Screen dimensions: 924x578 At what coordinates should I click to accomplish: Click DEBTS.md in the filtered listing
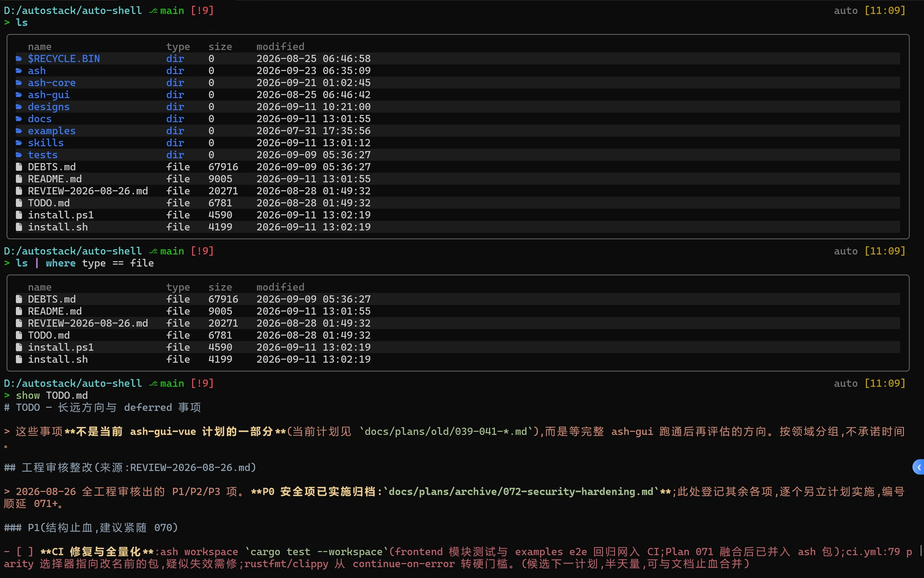(51, 299)
